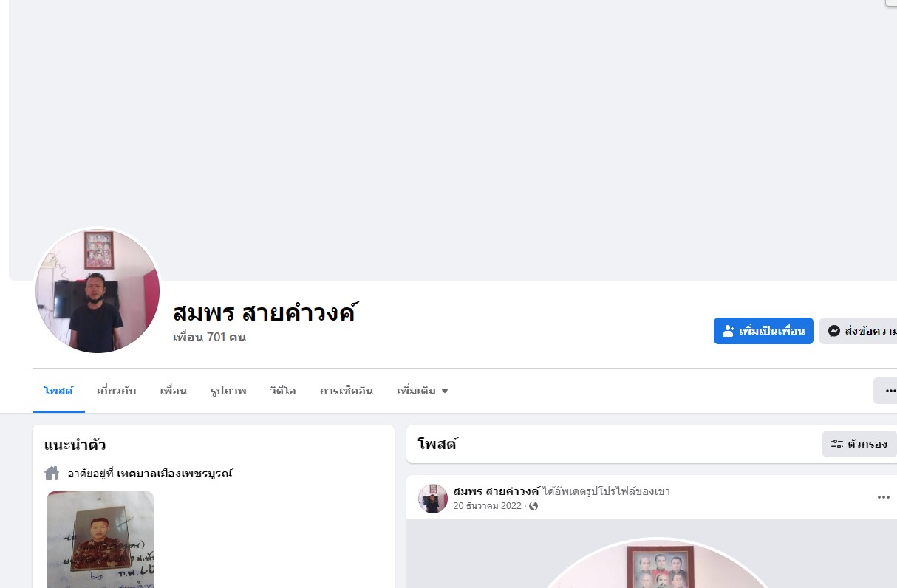This screenshot has width=897, height=588.
Task: Click เพื่อน 701 คน friends count link
Action: pos(209,337)
